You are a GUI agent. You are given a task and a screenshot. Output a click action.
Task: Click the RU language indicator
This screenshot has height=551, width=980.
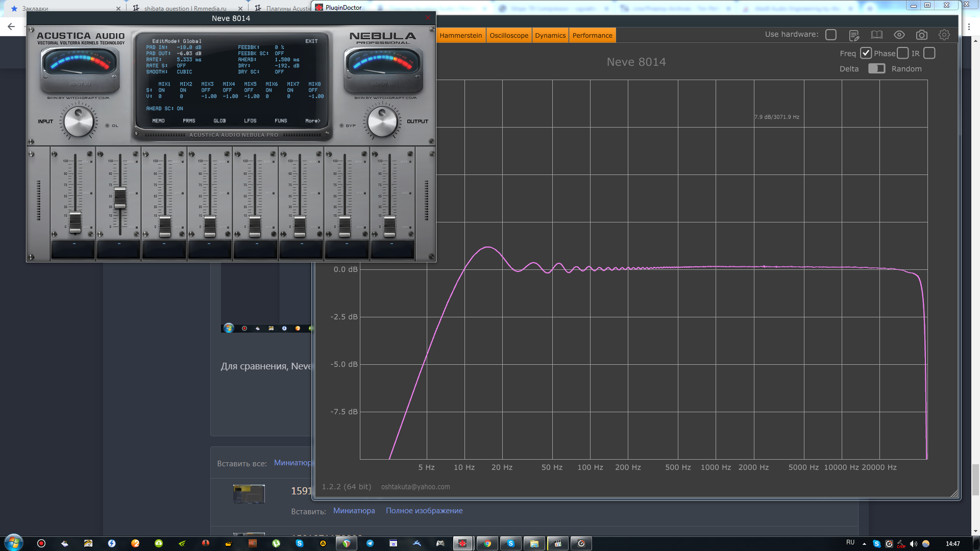(850, 542)
